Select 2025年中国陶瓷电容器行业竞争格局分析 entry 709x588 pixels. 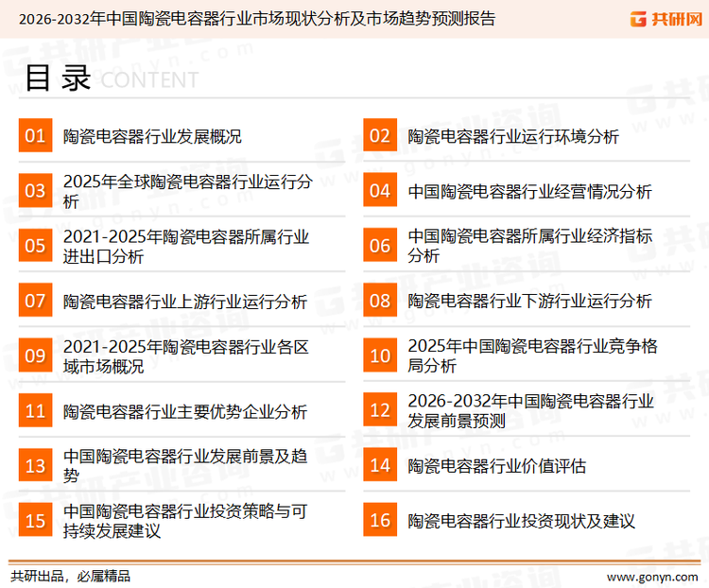(532, 355)
